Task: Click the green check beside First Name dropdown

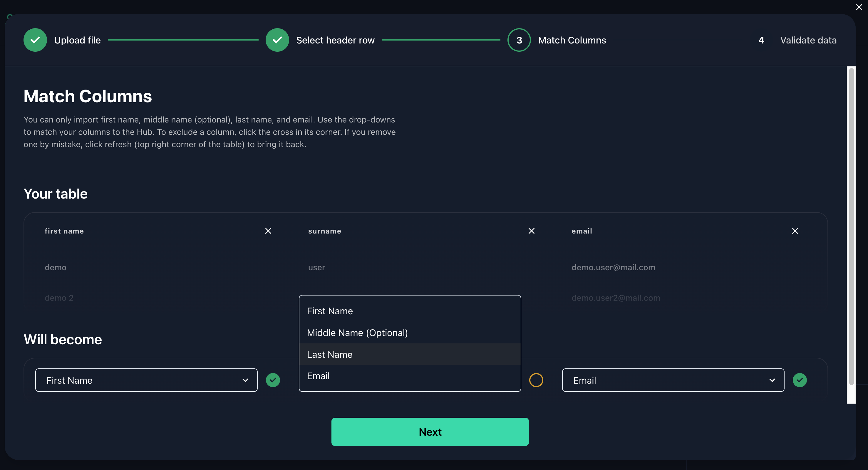Action: (x=273, y=380)
